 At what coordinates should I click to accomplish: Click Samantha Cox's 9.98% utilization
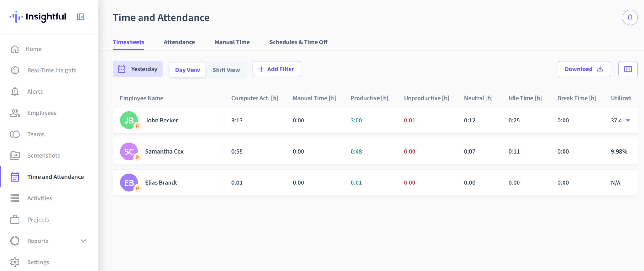click(619, 151)
